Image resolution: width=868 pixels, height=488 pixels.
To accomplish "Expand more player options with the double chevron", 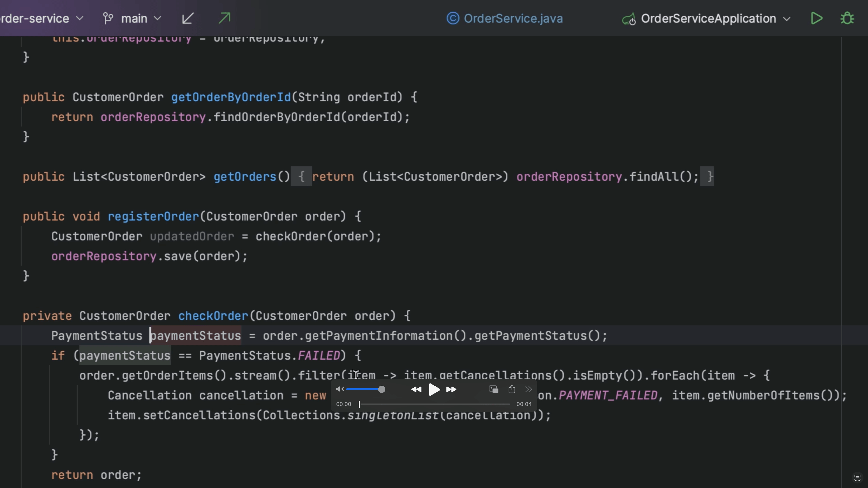I will tap(528, 389).
